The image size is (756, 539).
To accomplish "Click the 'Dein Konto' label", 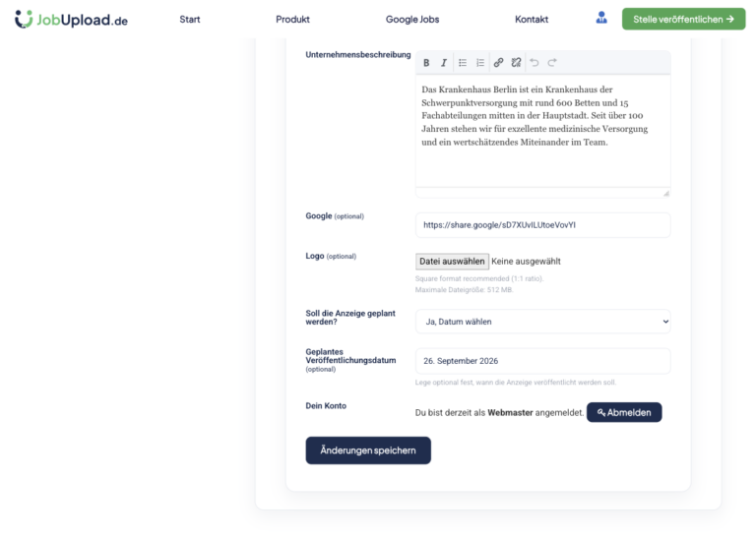I will [x=326, y=406].
